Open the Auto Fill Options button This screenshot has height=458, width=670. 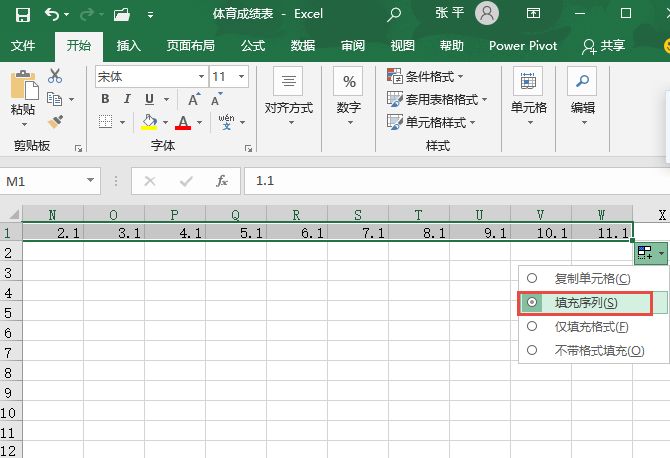pos(650,253)
